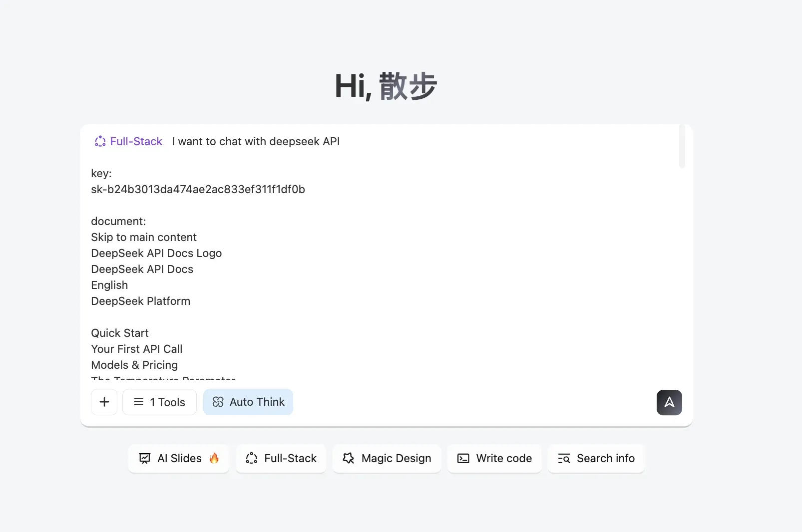This screenshot has height=532, width=802.
Task: Click the 'English' line in prompt
Action: 109,285
